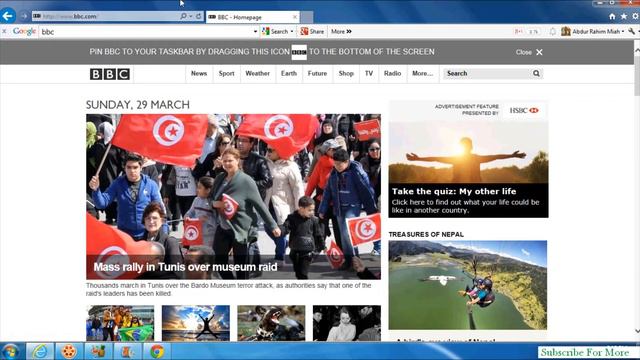Click the Forward navigation arrow

pyautogui.click(x=23, y=16)
